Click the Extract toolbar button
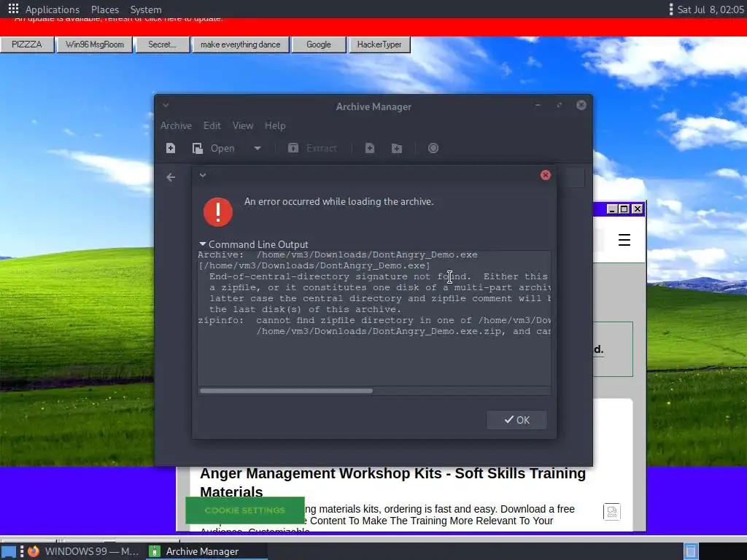 312,148
